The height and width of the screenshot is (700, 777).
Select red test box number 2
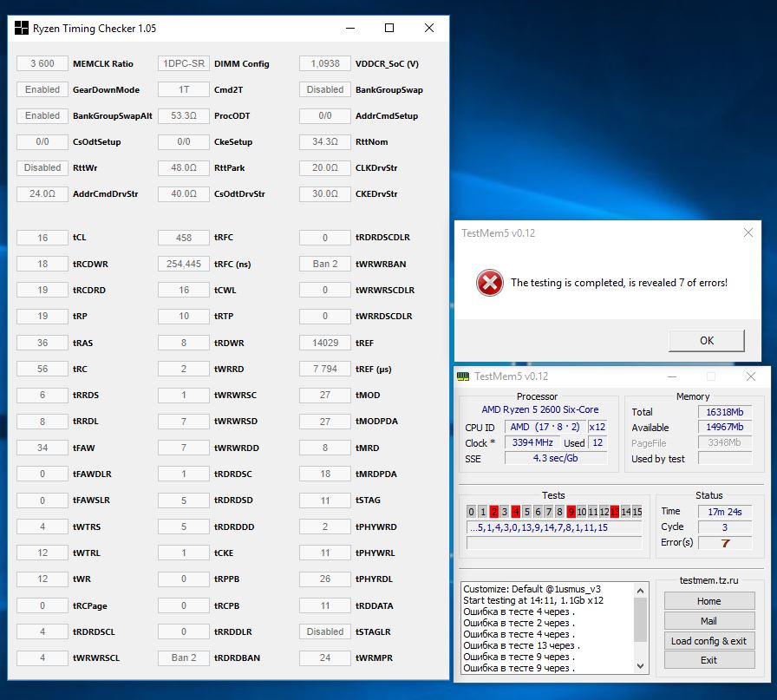tap(494, 512)
